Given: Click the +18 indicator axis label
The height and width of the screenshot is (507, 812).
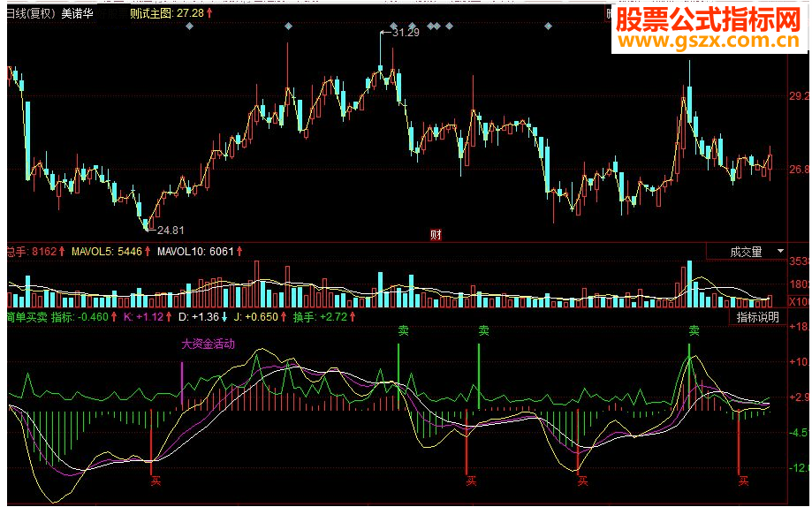Looking at the screenshot, I should coord(799,327).
